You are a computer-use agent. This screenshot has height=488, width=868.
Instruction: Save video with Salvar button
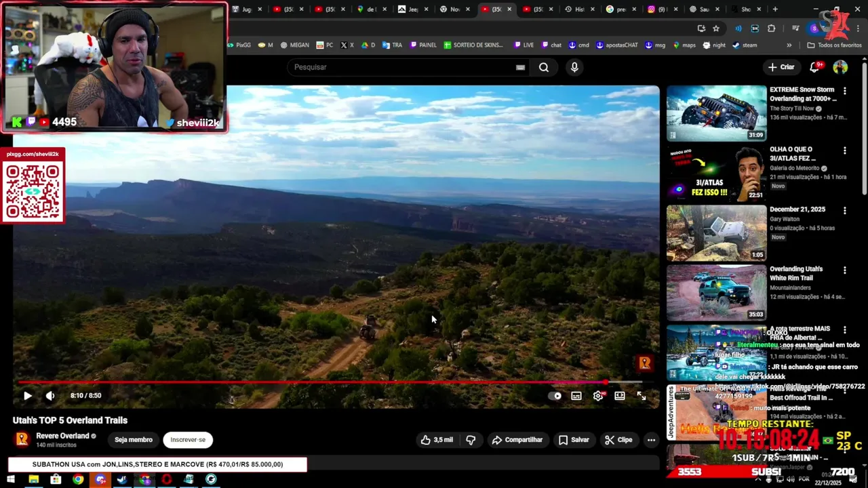click(x=574, y=440)
